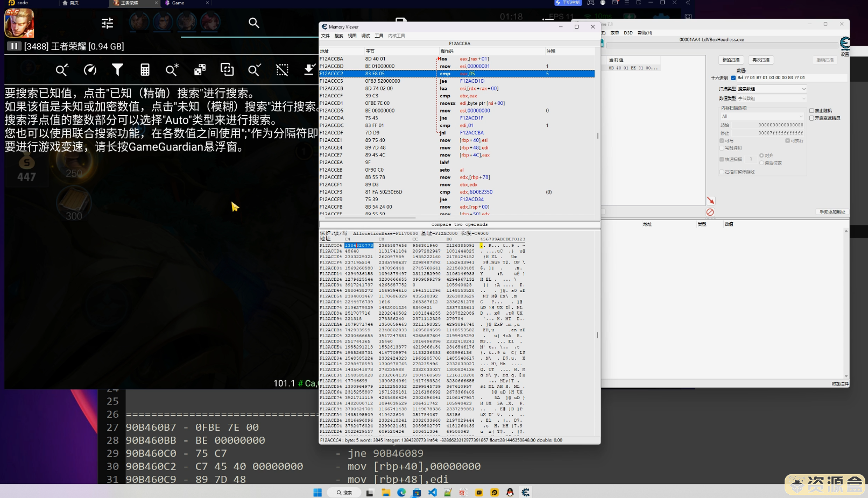Open Cheat Engine 帮助(H) menu
The width and height of the screenshot is (868, 498).
pos(645,33)
